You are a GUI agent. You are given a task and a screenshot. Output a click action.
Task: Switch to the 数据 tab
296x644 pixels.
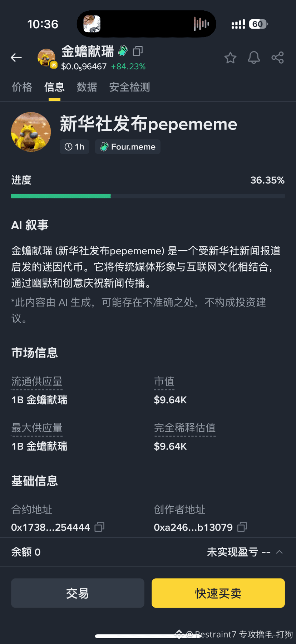(x=87, y=87)
